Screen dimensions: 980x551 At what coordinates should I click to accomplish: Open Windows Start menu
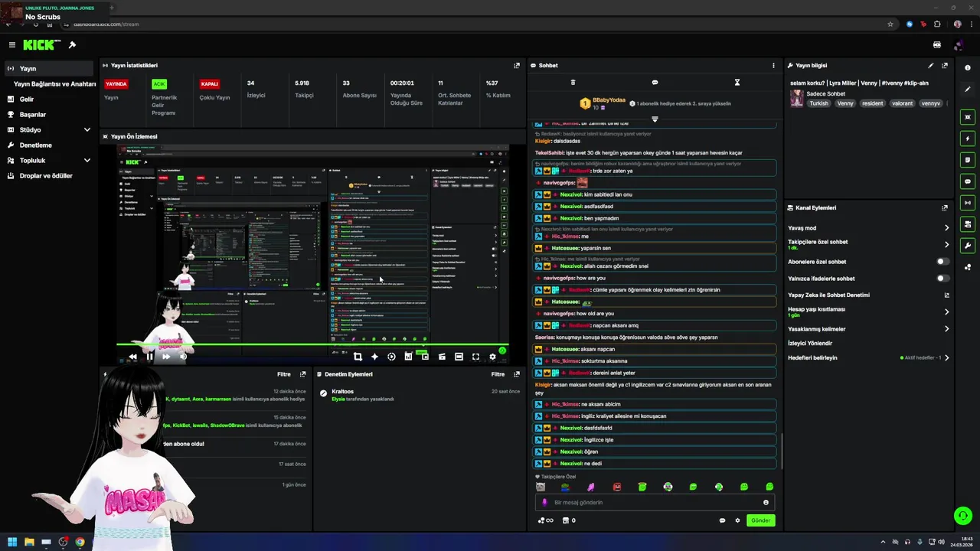(x=12, y=542)
